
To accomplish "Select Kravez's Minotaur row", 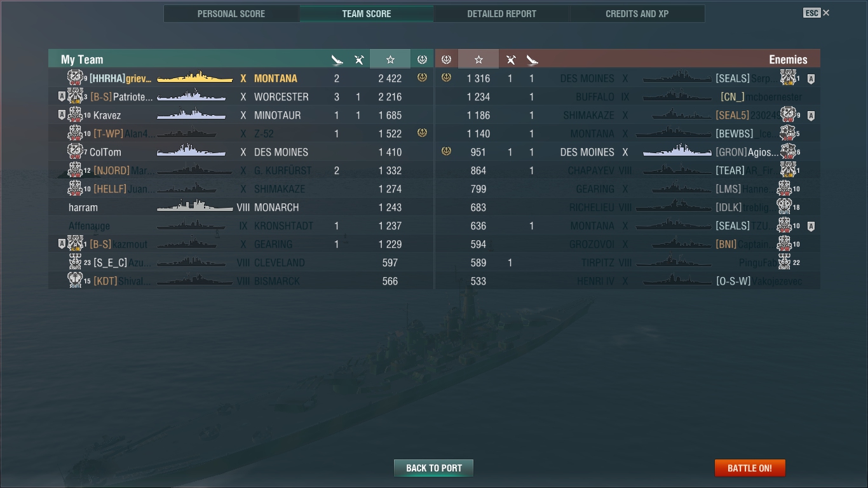I will (x=241, y=115).
